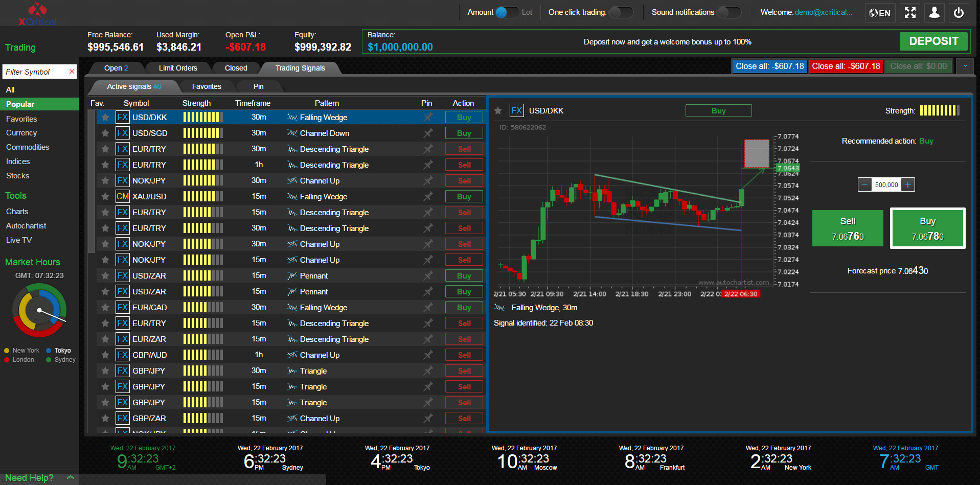Click Sell button for GBP/AUD signal
The width and height of the screenshot is (980, 485).
[464, 355]
